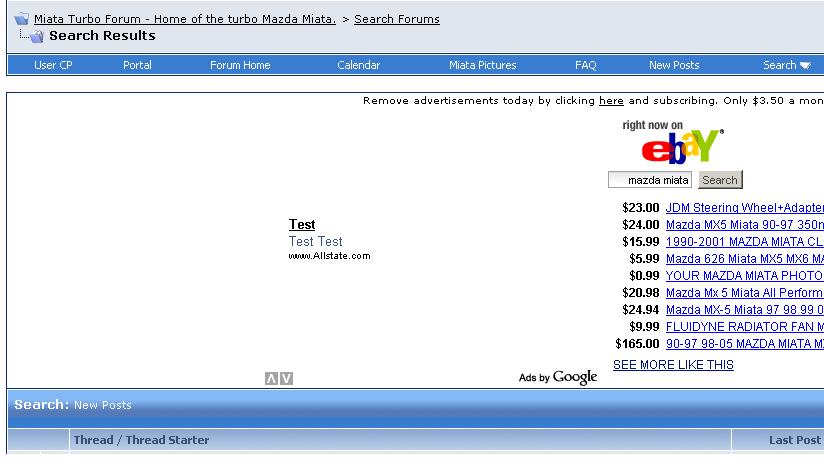Open 1990-2001 MAZDA MIATA listing
Image resolution: width=824 pixels, height=475 pixels.
(x=745, y=242)
